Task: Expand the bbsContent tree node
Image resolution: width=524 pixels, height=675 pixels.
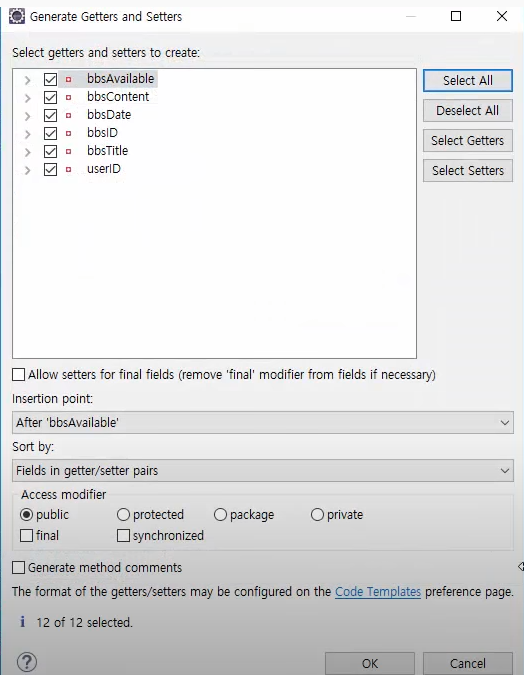Action: coord(28,98)
